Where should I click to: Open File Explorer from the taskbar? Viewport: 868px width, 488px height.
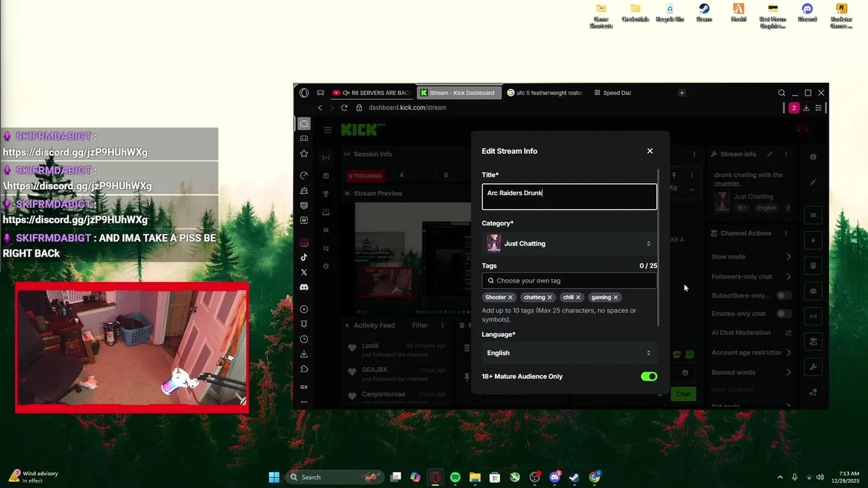(x=475, y=477)
